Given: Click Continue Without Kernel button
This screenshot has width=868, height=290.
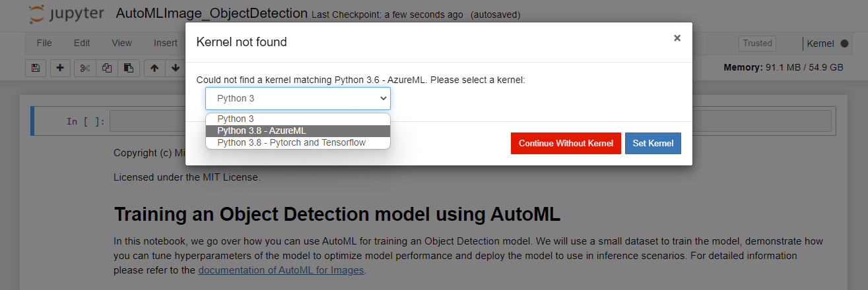Looking at the screenshot, I should click(x=566, y=143).
